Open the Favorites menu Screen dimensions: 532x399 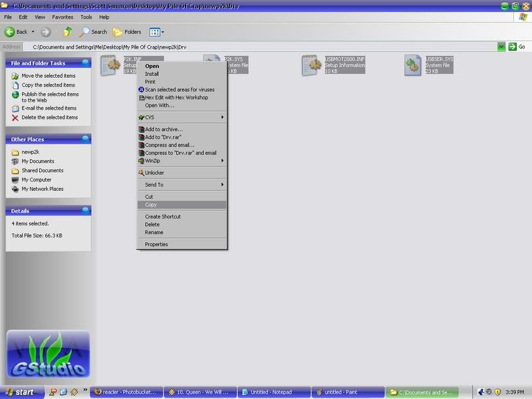point(63,17)
